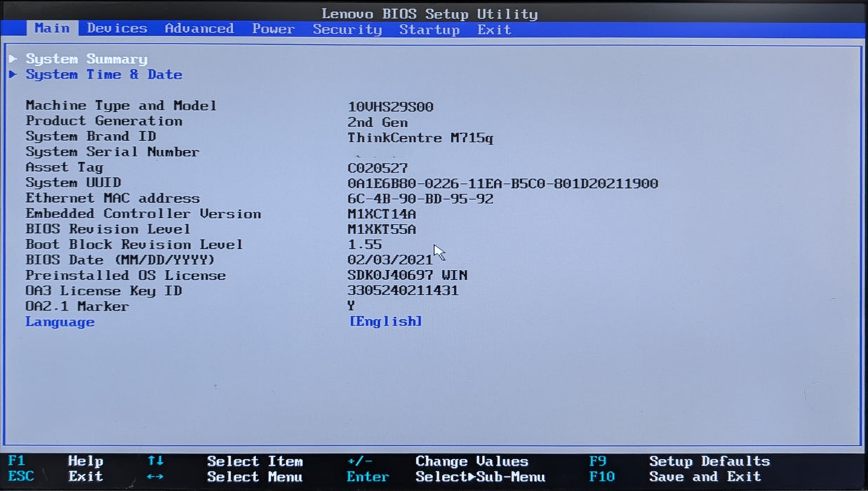
Task: Click the OA2.1 Marker value Y
Action: [352, 306]
